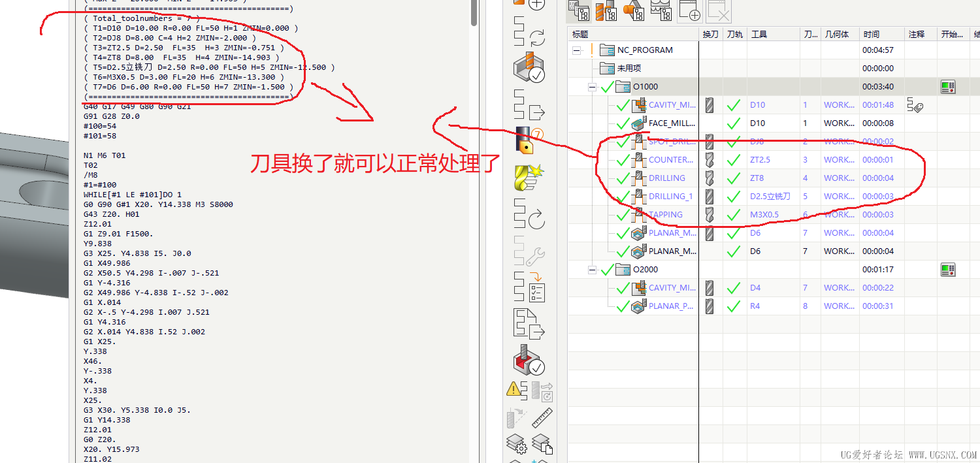Switch to Machining Method View
980x463 pixels.
(662, 11)
